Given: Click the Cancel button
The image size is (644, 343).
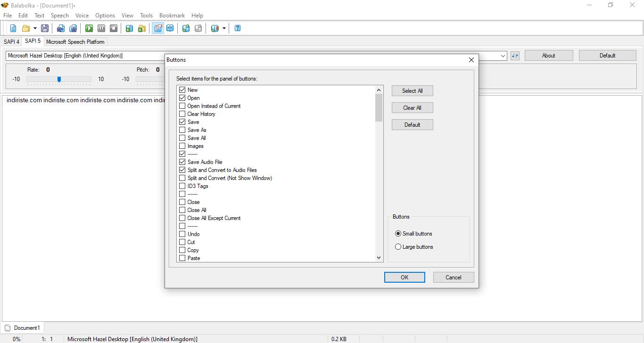Looking at the screenshot, I should (x=454, y=278).
